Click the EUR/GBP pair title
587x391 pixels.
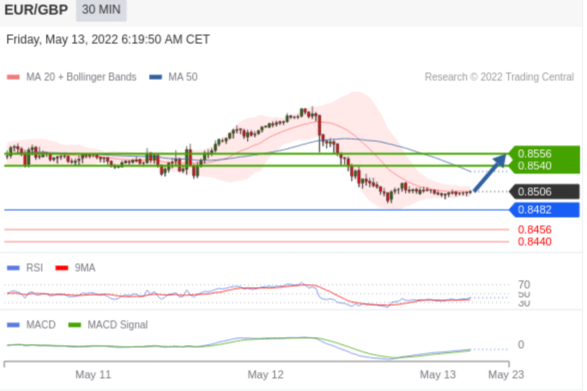pos(36,10)
